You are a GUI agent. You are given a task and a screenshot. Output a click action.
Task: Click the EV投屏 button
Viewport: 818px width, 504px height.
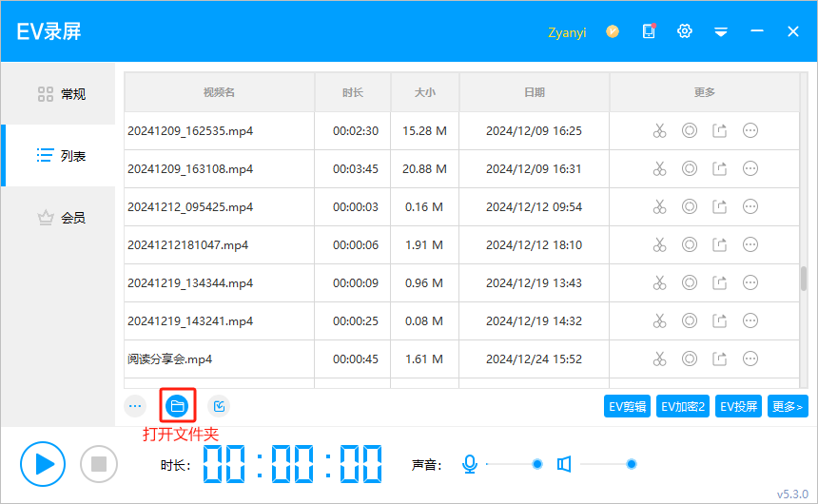pos(739,407)
